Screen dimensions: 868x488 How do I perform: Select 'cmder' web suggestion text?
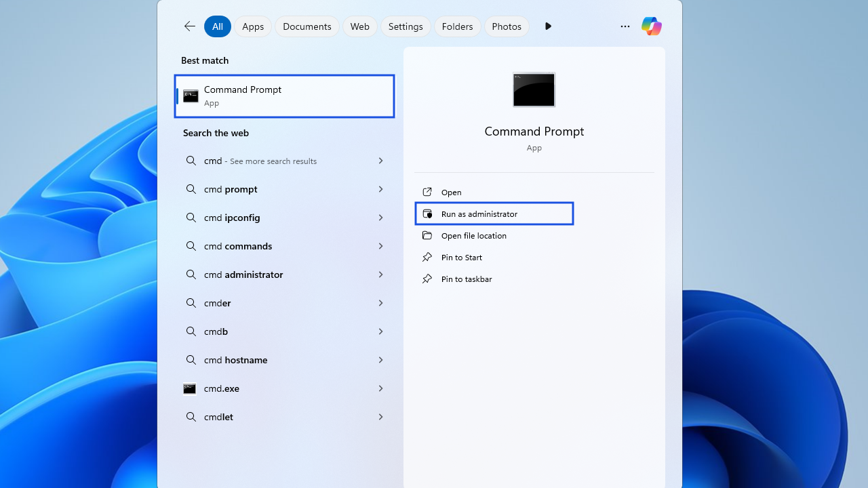point(217,303)
